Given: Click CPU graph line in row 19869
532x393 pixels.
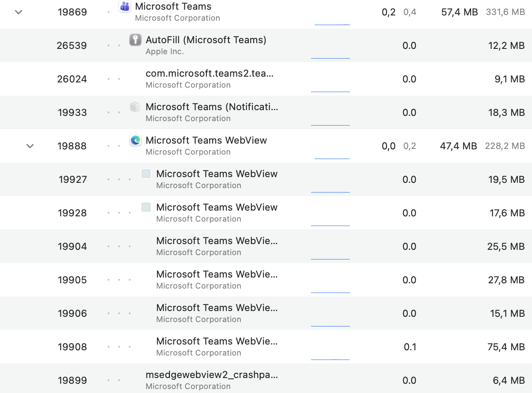Looking at the screenshot, I should pyautogui.click(x=332, y=24).
